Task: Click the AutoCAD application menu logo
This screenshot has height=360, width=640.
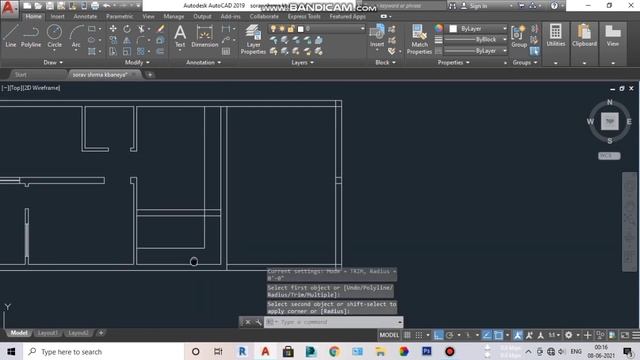Action: coord(8,8)
